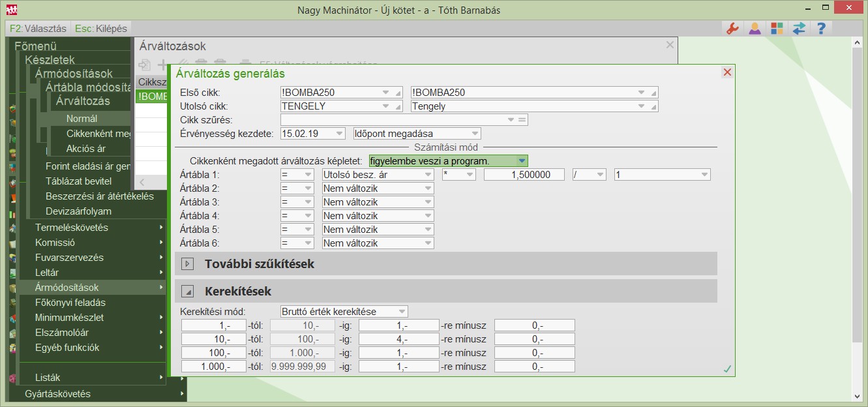This screenshot has height=407, width=868.
Task: Click the 4,- rounding value field
Action: point(399,339)
